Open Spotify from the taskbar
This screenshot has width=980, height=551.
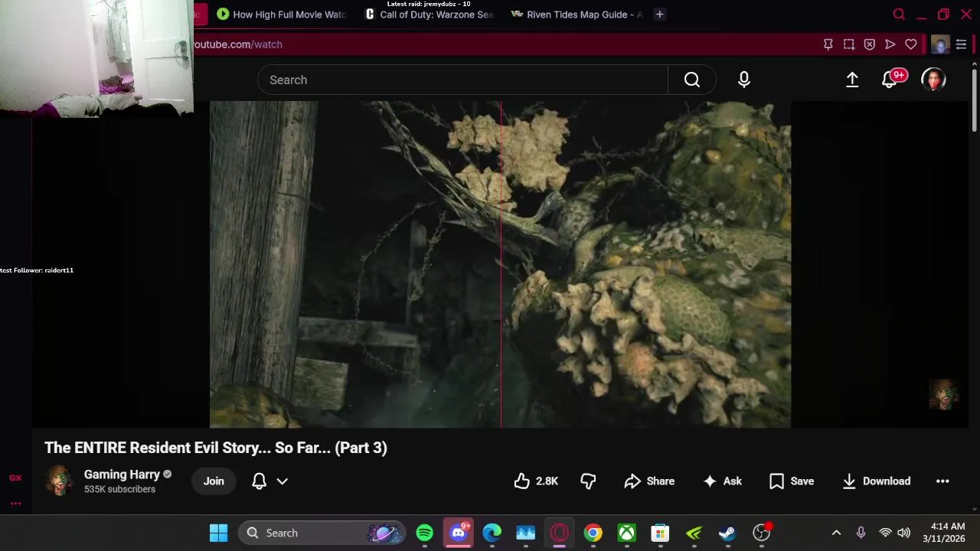425,533
